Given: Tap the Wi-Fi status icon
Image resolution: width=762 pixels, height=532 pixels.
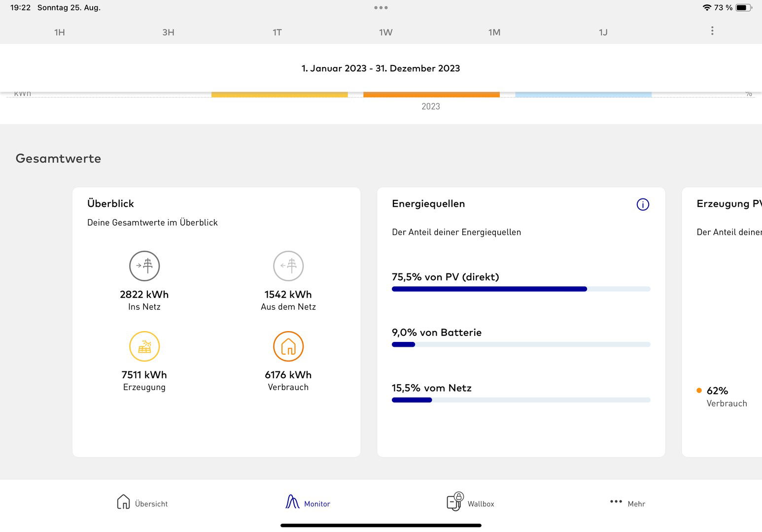Looking at the screenshot, I should pos(707,7).
